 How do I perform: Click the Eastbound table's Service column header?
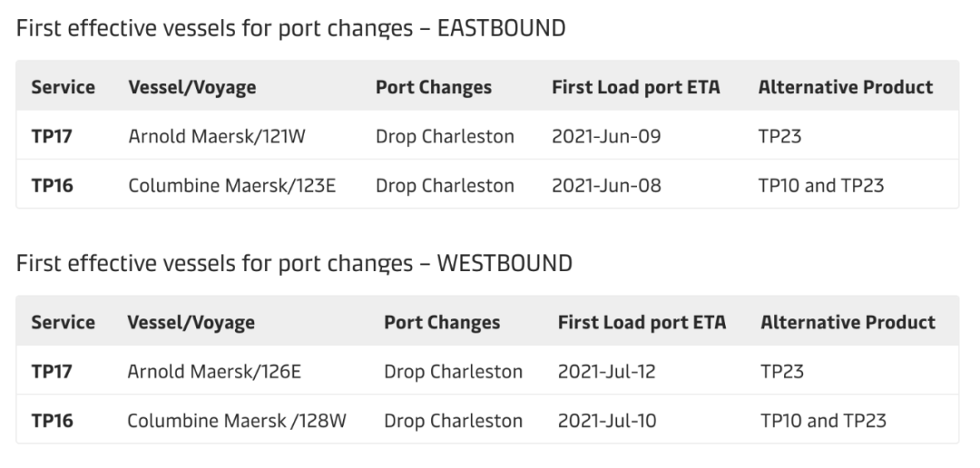point(63,87)
